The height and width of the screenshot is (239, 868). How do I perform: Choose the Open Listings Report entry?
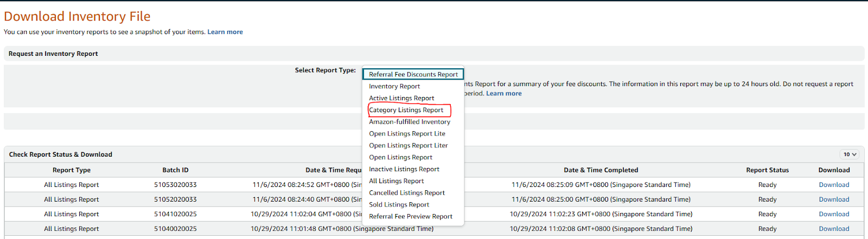(400, 158)
